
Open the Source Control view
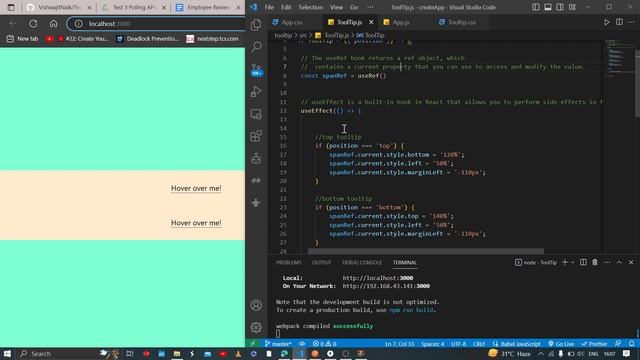256,69
